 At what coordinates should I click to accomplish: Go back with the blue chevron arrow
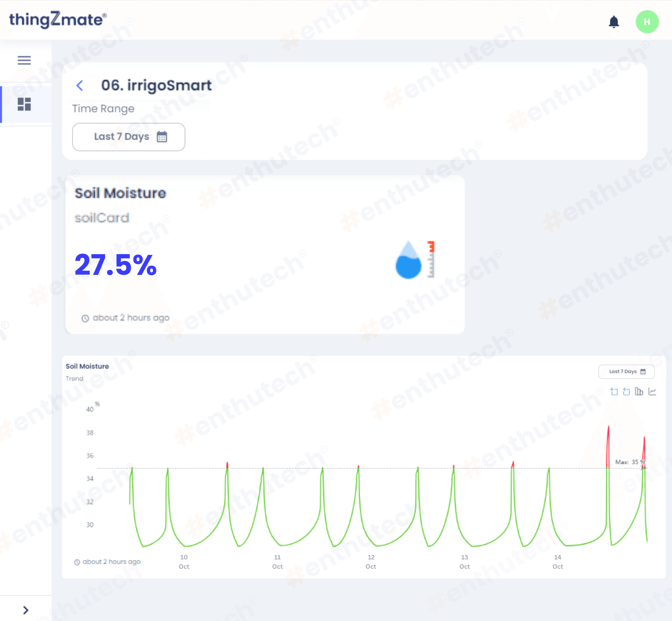[x=80, y=85]
